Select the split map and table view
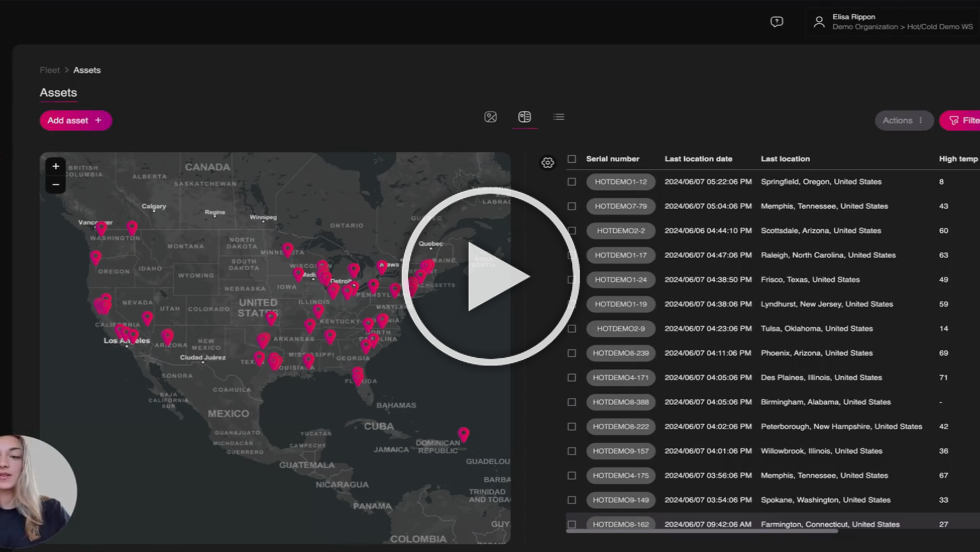 [524, 117]
